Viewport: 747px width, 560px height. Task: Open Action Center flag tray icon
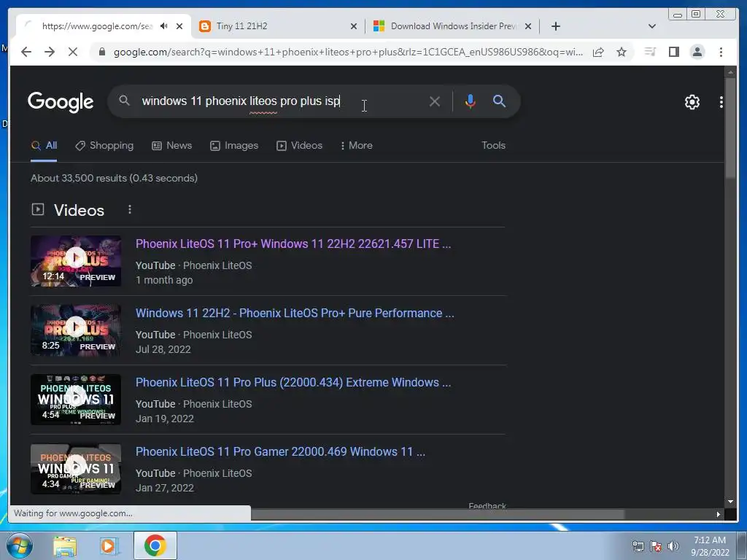click(656, 546)
